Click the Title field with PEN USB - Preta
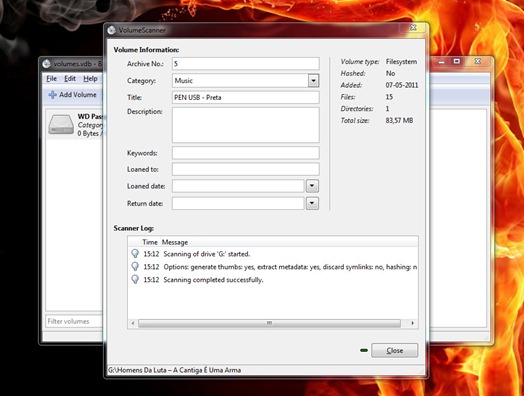Screen dimensions: 524x396 (x=246, y=98)
